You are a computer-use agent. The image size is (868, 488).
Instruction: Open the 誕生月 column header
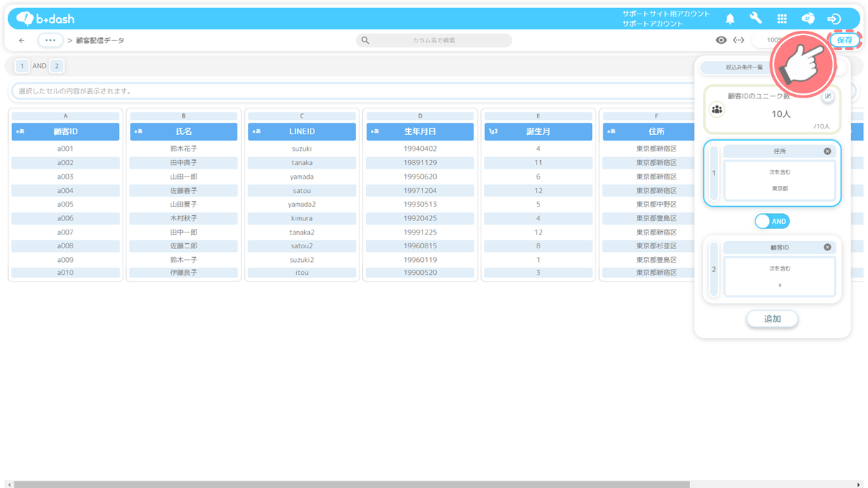[x=538, y=131]
